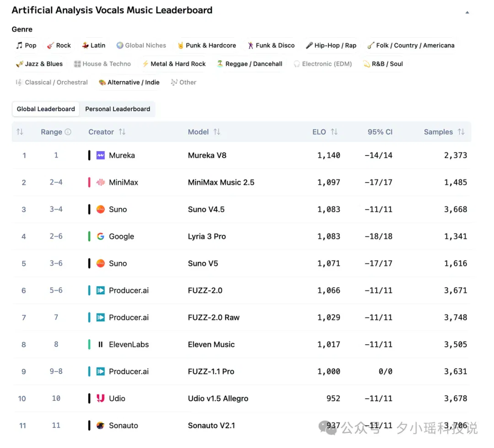The height and width of the screenshot is (448, 494).
Task: Click the ELO value 952
Action: 333,398
